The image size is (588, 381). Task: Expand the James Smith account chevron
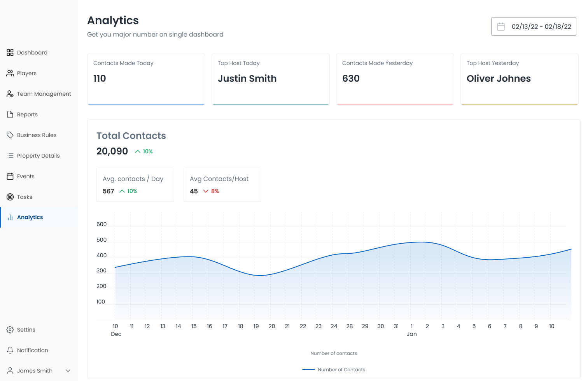click(68, 371)
